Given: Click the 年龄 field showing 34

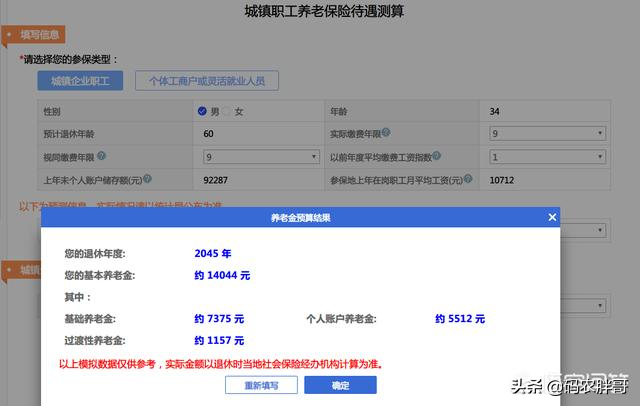Looking at the screenshot, I should pos(545,111).
